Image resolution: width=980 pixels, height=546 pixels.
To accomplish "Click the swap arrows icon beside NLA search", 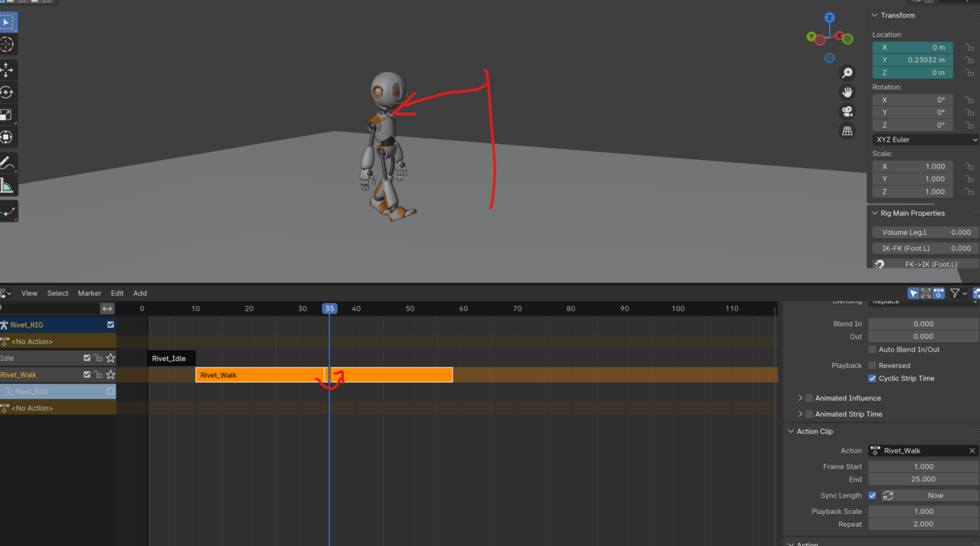I will [x=107, y=309].
